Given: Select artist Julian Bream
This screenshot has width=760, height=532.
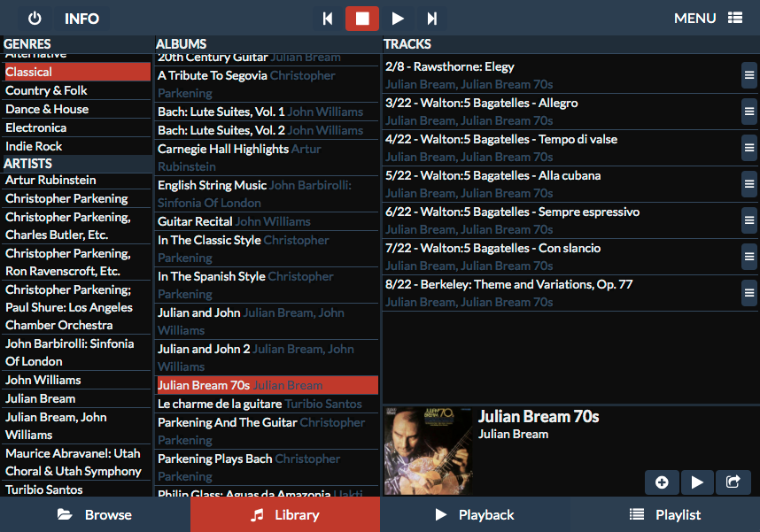Looking at the screenshot, I should (78, 398).
